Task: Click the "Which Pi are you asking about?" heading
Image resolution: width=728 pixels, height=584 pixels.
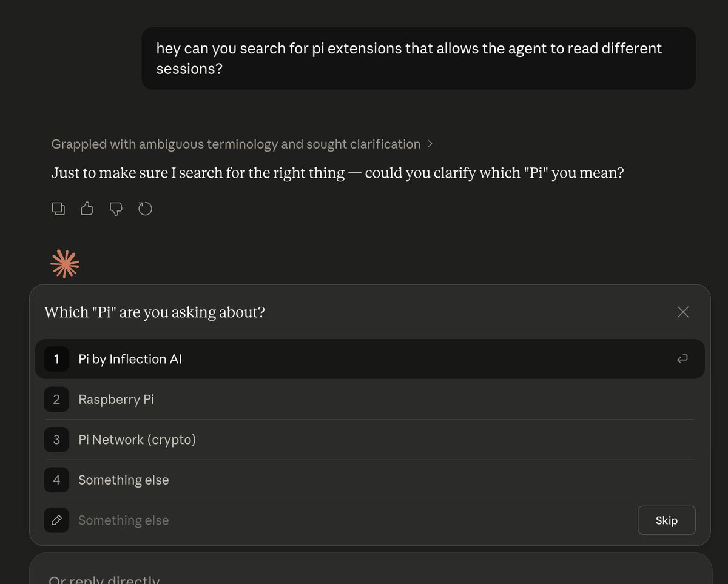Action: [x=155, y=312]
